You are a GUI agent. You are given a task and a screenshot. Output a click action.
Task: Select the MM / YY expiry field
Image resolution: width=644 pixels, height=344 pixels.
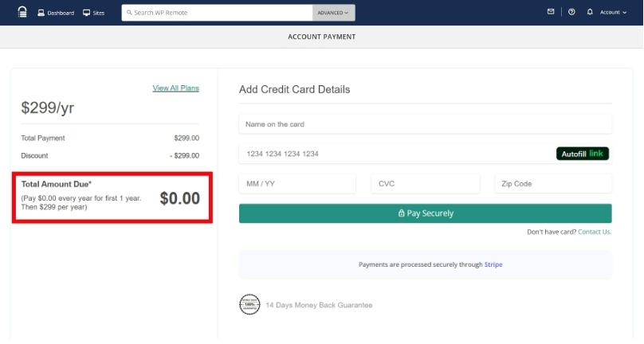(x=296, y=184)
